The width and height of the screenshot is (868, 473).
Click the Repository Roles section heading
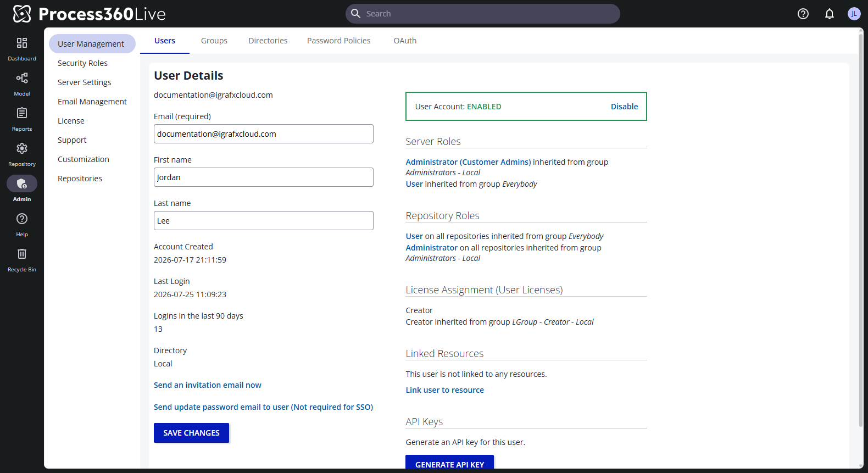(x=442, y=215)
